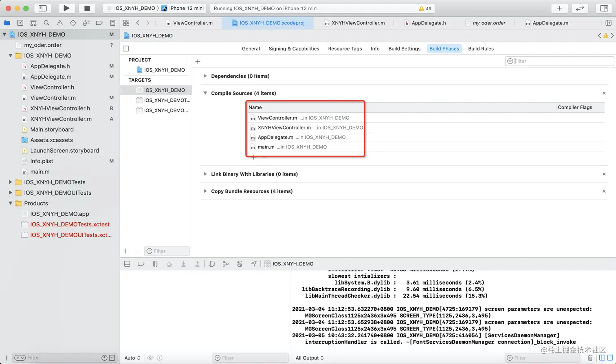Collapse the IOS_XNYH_DEMO project root

[x=4, y=34]
